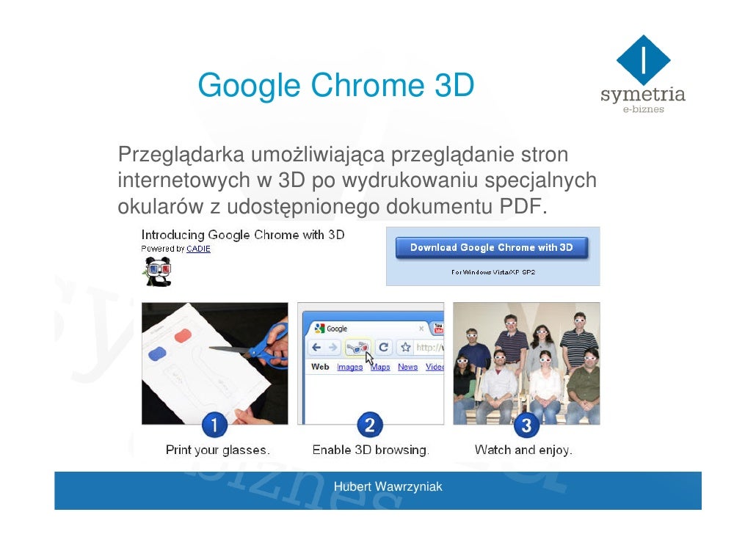Click the Powered by text
The width and height of the screenshot is (756, 534).
(163, 249)
